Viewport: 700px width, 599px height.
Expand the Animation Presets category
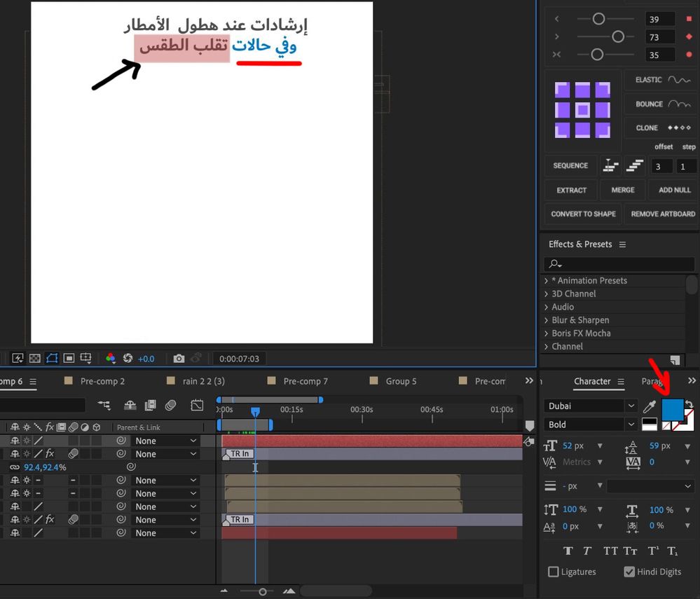click(546, 281)
